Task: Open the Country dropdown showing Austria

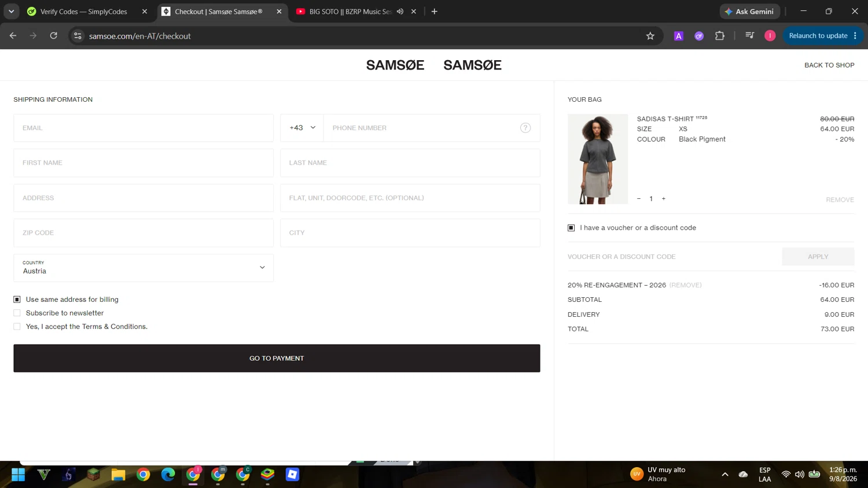Action: tap(144, 268)
